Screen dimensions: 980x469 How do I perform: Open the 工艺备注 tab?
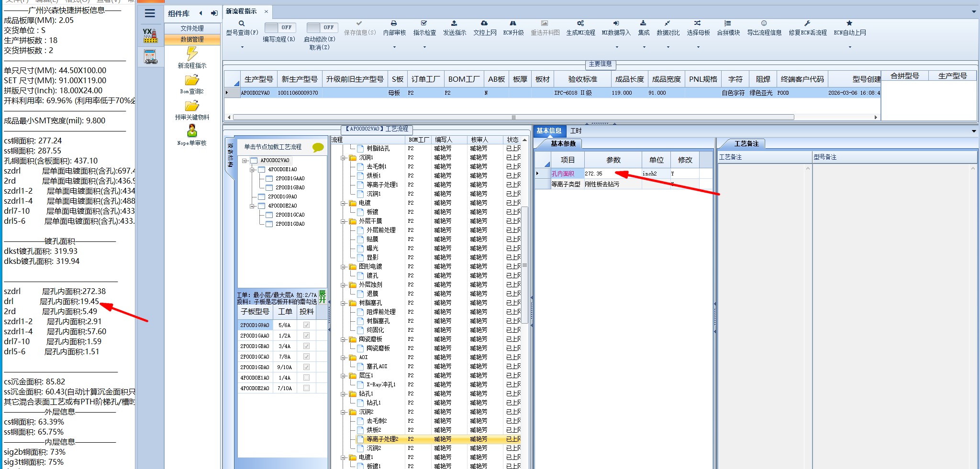pos(746,143)
